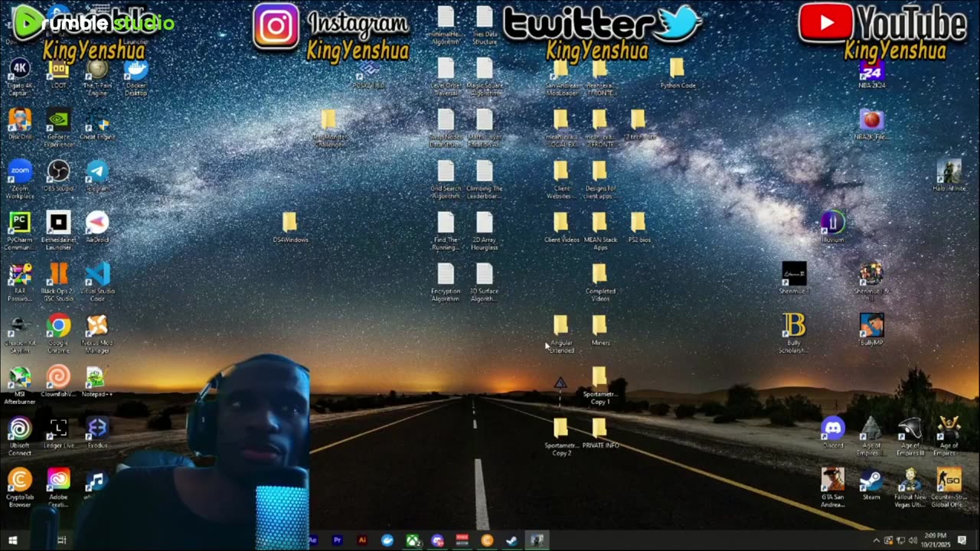Click the Steam desktop shortcut
The image size is (980, 551).
(871, 484)
